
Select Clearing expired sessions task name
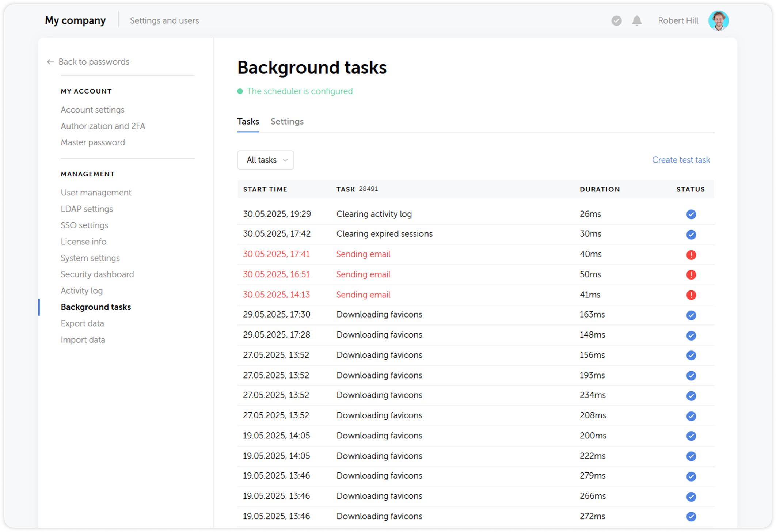[384, 234]
